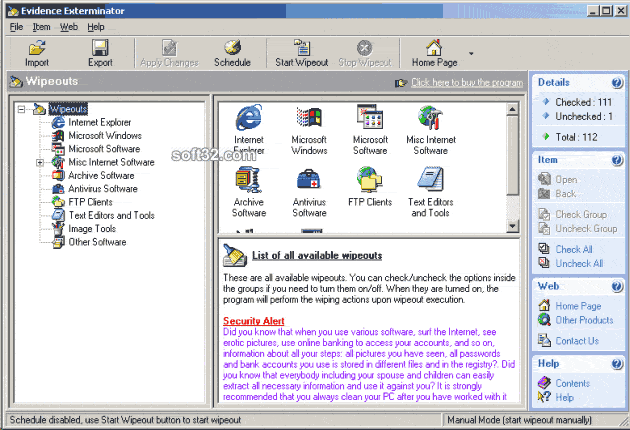630x430 pixels.
Task: Click the Microsoft Software large icon
Action: pyautogui.click(x=370, y=117)
